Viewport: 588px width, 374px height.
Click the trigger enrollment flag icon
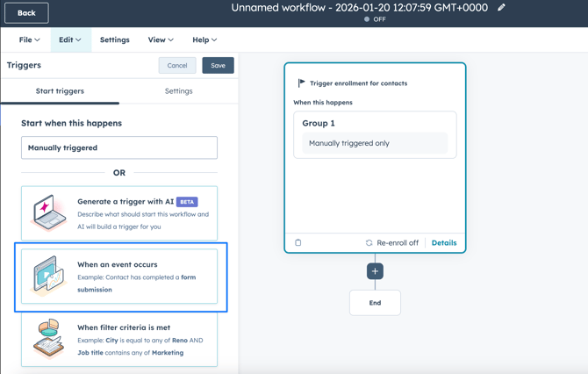302,83
